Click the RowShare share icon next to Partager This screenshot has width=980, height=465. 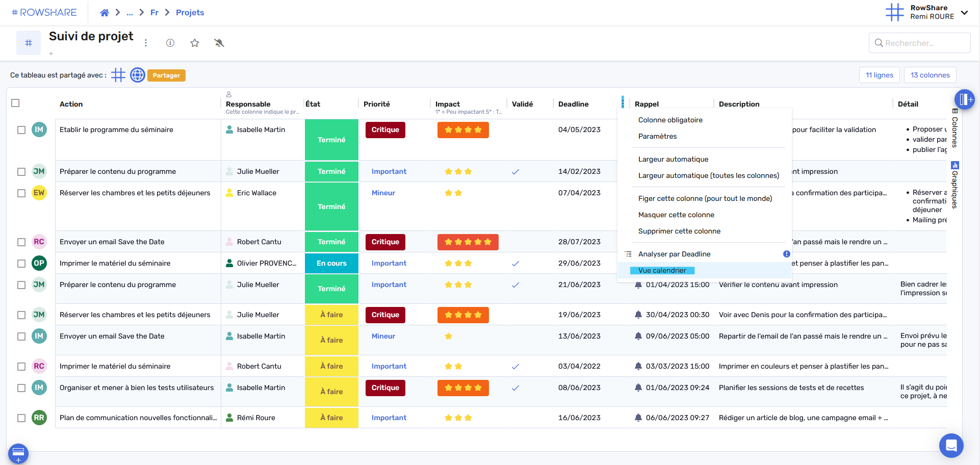pyautogui.click(x=118, y=75)
